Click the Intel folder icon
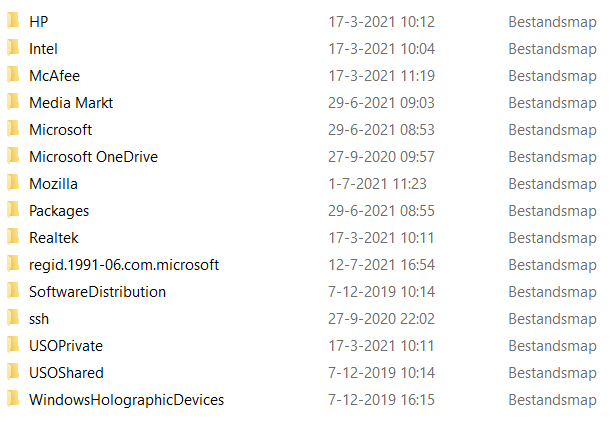Screen dimensions: 613x428 coord(13,48)
